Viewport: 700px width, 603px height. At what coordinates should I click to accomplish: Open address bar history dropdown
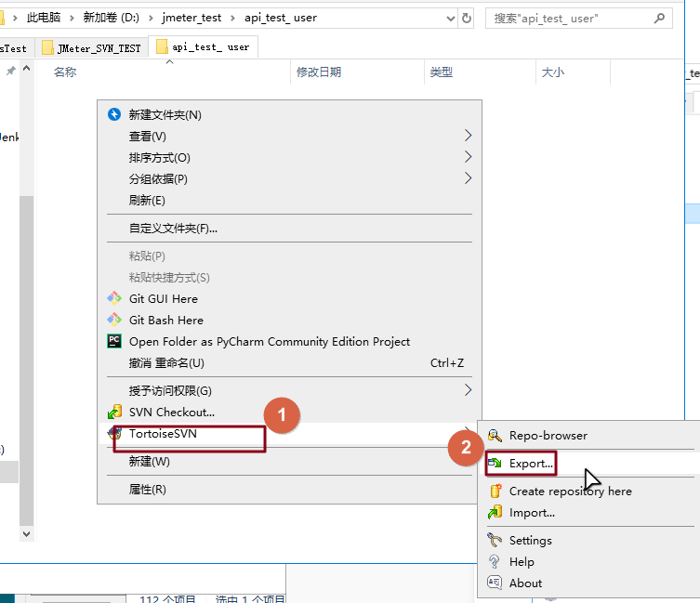[451, 19]
